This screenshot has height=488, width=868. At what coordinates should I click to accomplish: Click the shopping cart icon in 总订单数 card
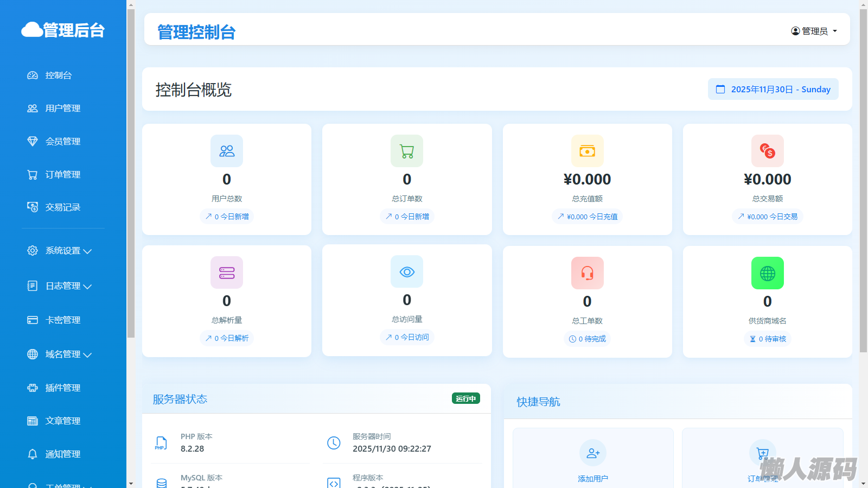point(407,151)
